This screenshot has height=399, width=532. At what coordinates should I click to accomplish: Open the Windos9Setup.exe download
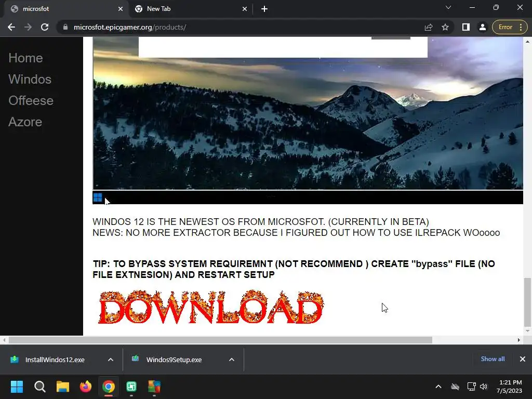click(174, 360)
